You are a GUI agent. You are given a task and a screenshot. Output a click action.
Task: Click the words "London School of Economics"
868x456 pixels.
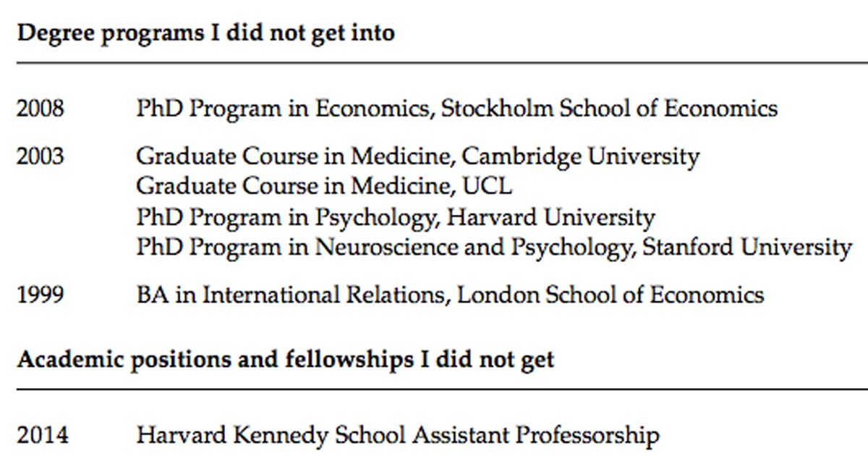(610, 295)
